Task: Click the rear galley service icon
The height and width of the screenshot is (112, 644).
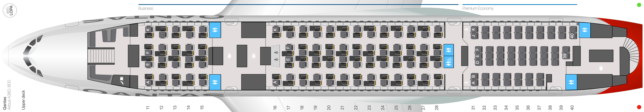Action: pos(601,68)
